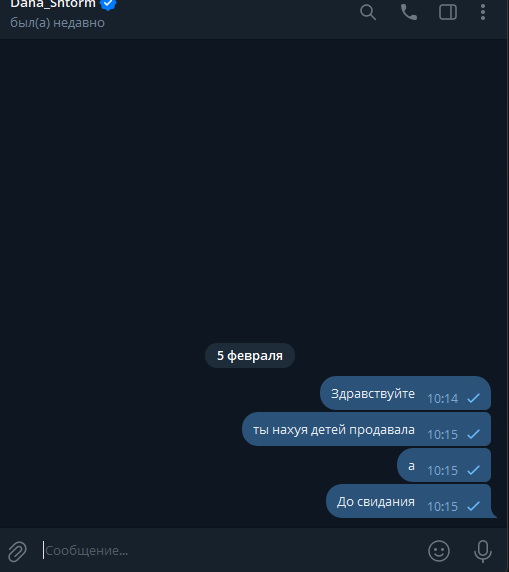The width and height of the screenshot is (509, 572).
Task: Click the sent checkmark on "Здравствуйте"
Action: tap(474, 398)
